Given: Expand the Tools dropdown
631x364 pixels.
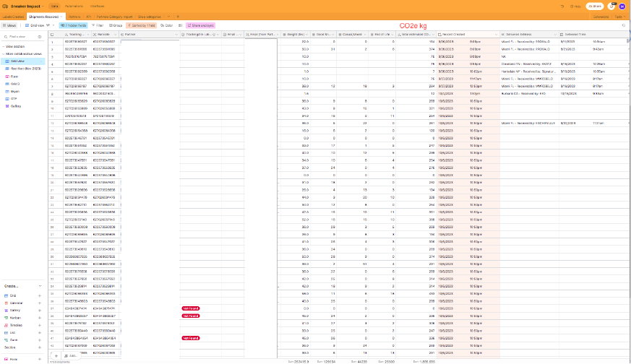Looking at the screenshot, I should pyautogui.click(x=619, y=15).
